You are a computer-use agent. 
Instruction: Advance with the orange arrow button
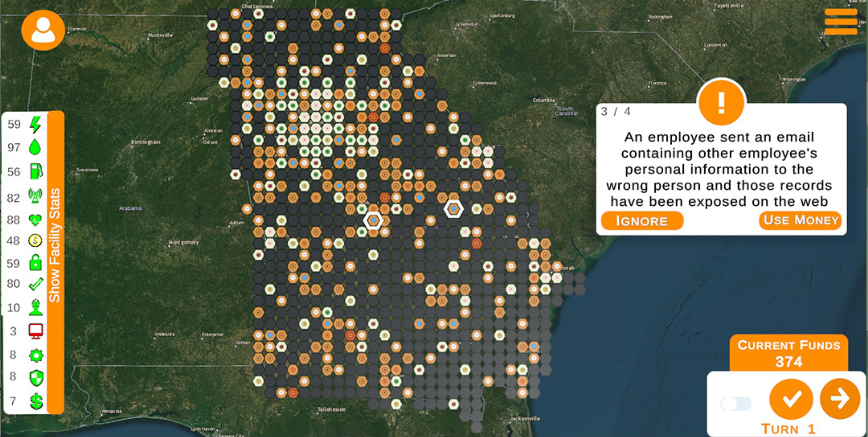[840, 399]
